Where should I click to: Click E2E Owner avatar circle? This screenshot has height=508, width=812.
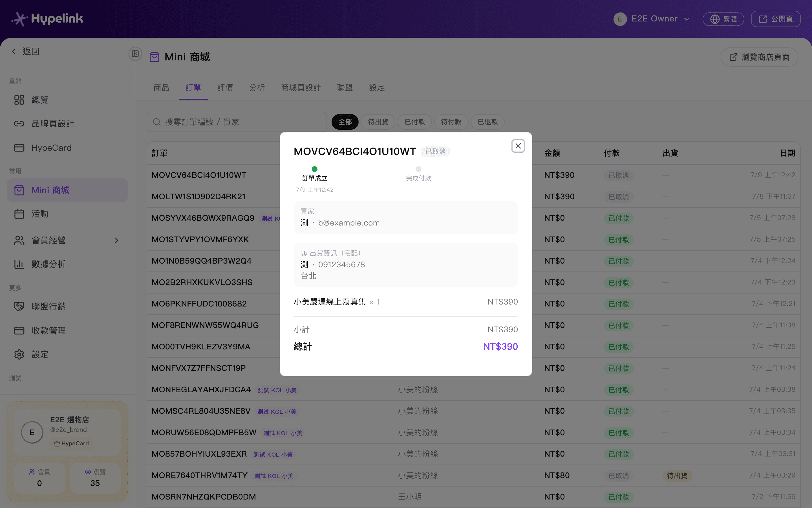click(x=620, y=19)
